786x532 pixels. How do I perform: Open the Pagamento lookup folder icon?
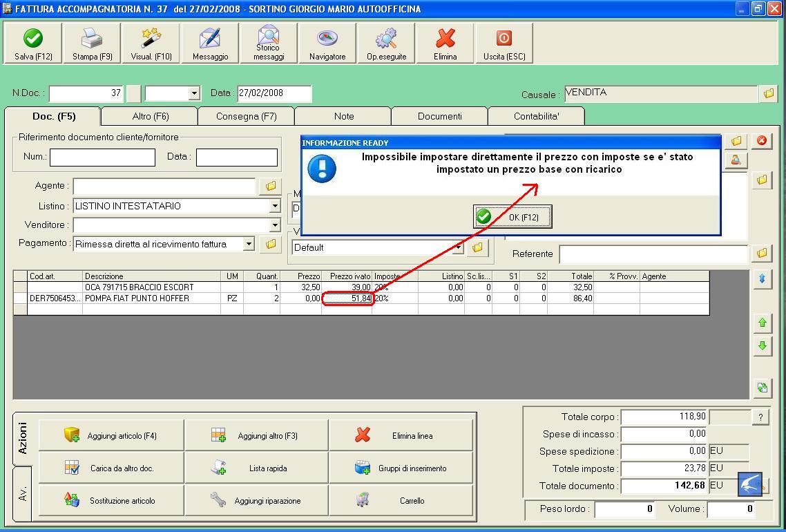271,244
